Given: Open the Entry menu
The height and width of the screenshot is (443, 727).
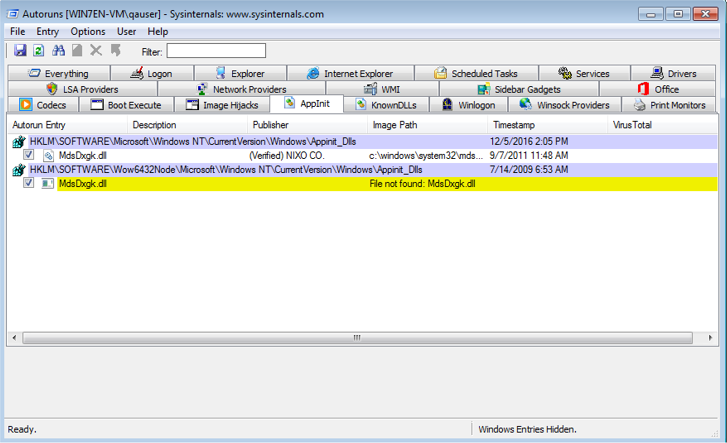Looking at the screenshot, I should pyautogui.click(x=48, y=32).
